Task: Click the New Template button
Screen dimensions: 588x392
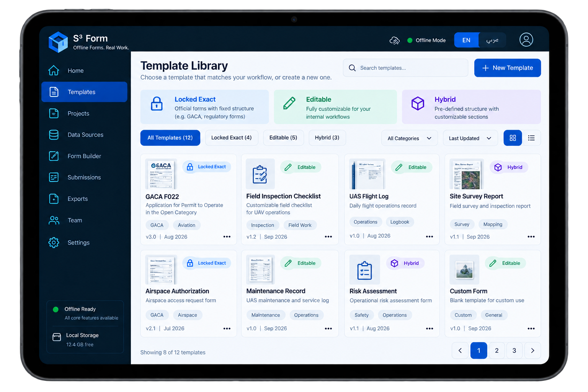Action: 508,68
